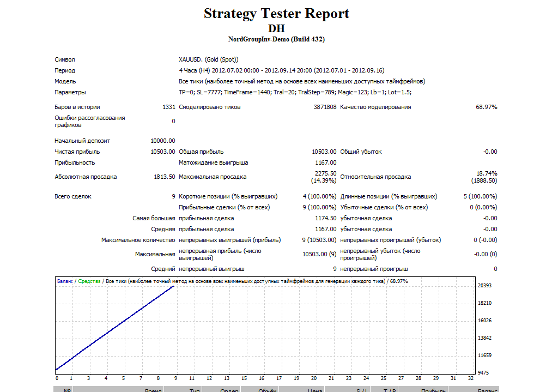Click the net profit value 10503.00
This screenshot has height=392, width=552.
pyautogui.click(x=163, y=152)
